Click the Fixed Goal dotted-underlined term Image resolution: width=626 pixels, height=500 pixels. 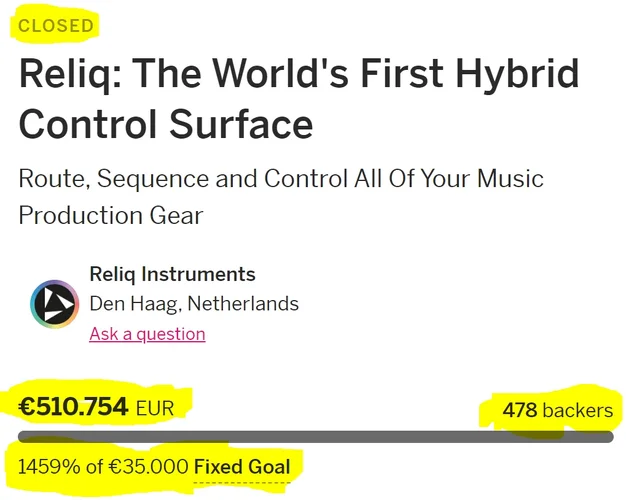point(242,467)
